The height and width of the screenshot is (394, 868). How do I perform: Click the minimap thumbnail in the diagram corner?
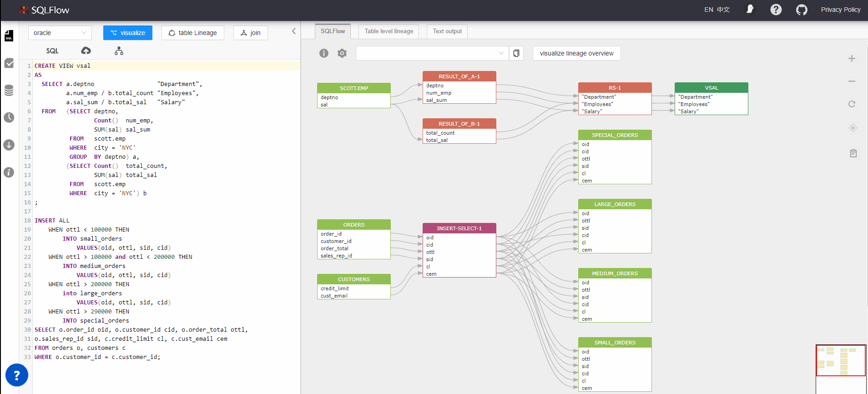click(x=840, y=360)
